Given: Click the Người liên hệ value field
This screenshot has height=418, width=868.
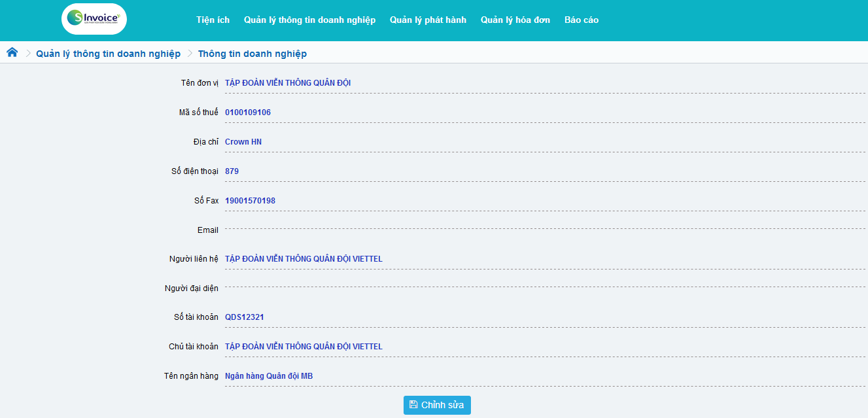Looking at the screenshot, I should [x=304, y=259].
